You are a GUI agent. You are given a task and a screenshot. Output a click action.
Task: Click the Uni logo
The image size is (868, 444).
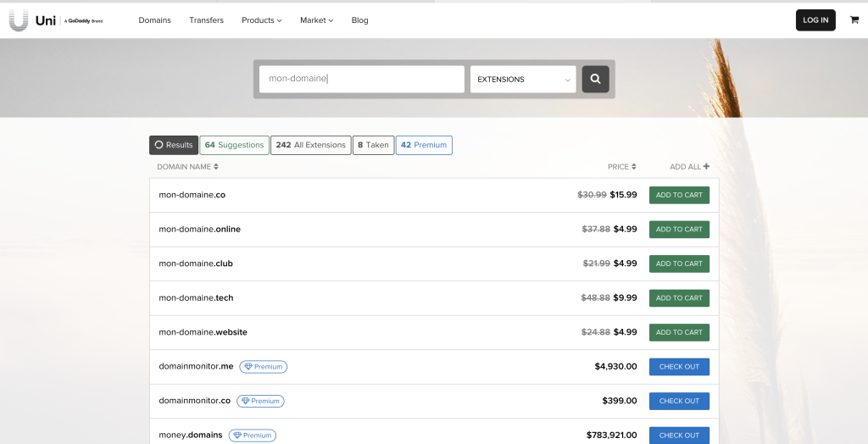pyautogui.click(x=31, y=20)
